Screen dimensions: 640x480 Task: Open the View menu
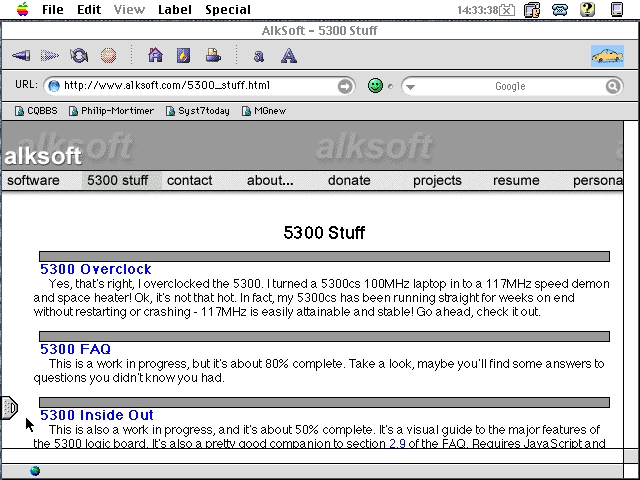[129, 9]
